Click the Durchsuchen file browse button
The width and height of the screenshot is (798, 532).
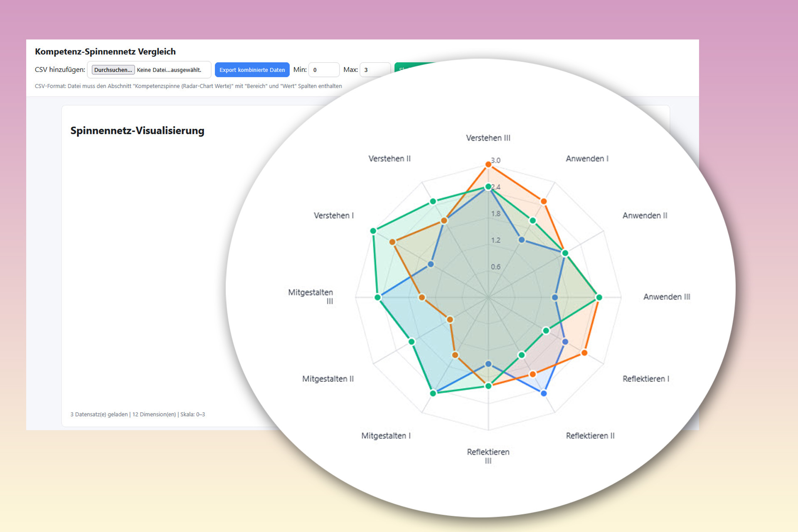(x=113, y=70)
